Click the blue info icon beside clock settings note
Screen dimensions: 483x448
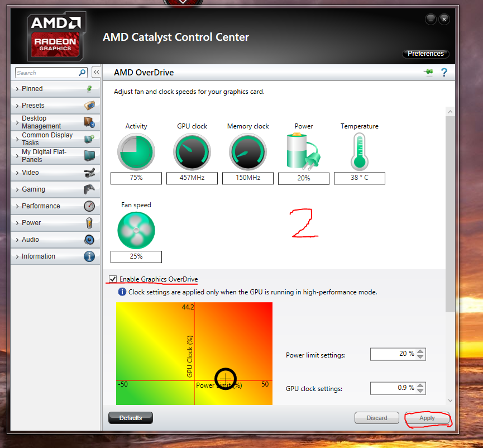[x=122, y=292]
